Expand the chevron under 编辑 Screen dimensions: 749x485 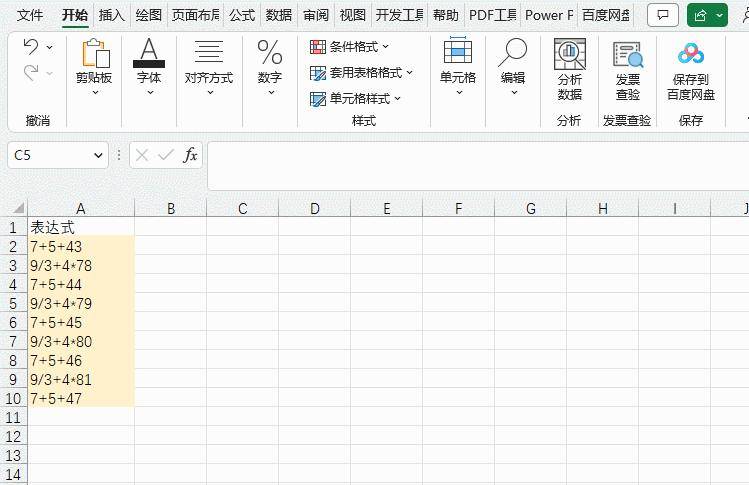click(x=514, y=92)
